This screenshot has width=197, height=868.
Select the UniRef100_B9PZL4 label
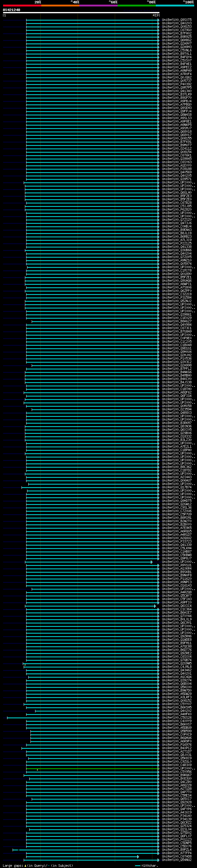[x=177, y=850]
